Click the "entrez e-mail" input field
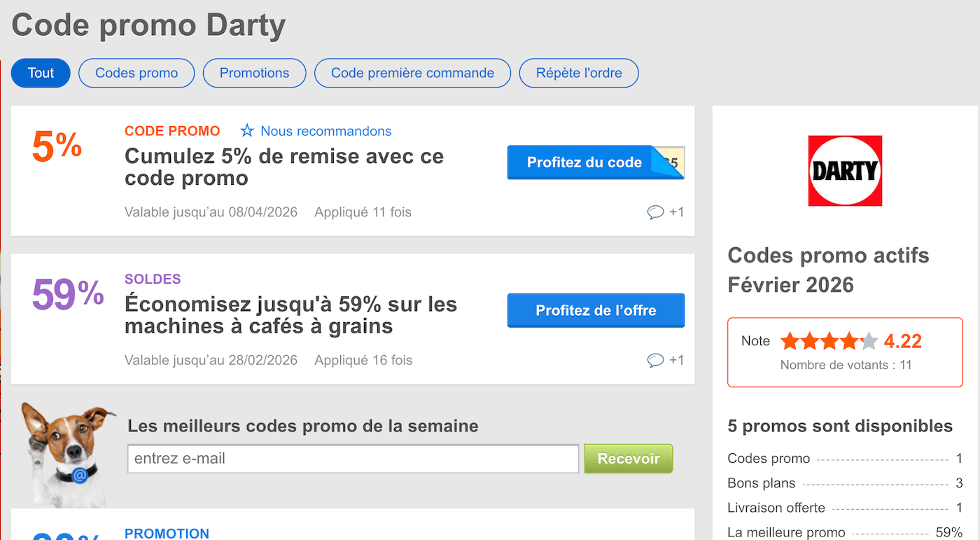 pos(353,458)
